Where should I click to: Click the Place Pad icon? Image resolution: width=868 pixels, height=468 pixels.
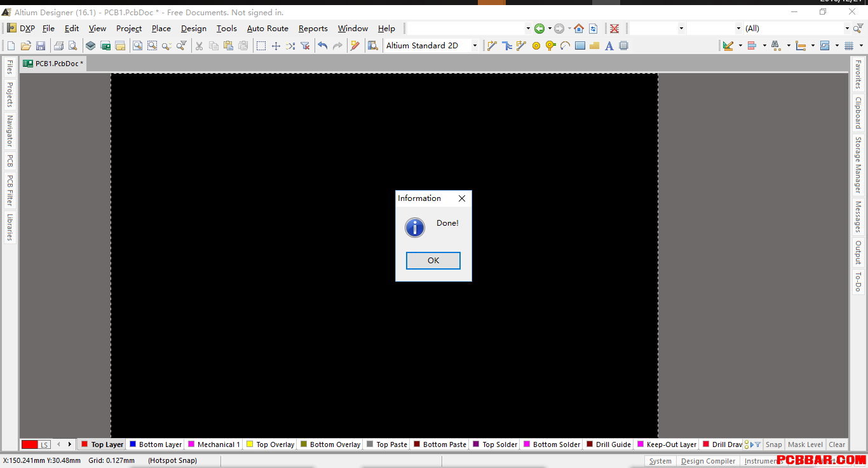(x=536, y=46)
